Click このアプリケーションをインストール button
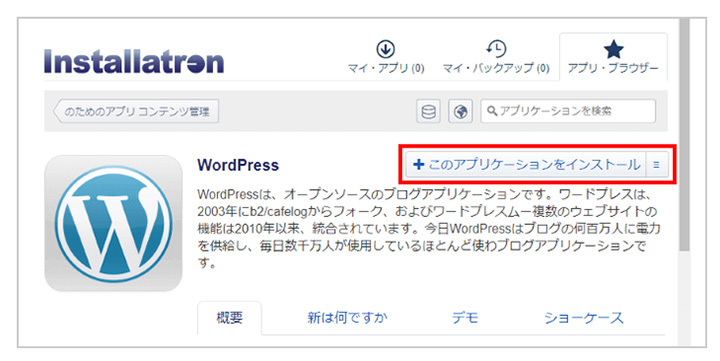720x361 pixels. (526, 164)
